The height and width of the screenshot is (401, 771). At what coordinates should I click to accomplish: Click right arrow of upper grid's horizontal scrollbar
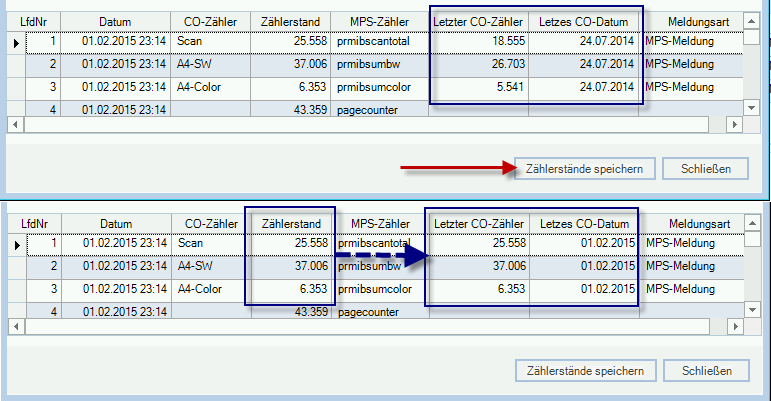733,125
